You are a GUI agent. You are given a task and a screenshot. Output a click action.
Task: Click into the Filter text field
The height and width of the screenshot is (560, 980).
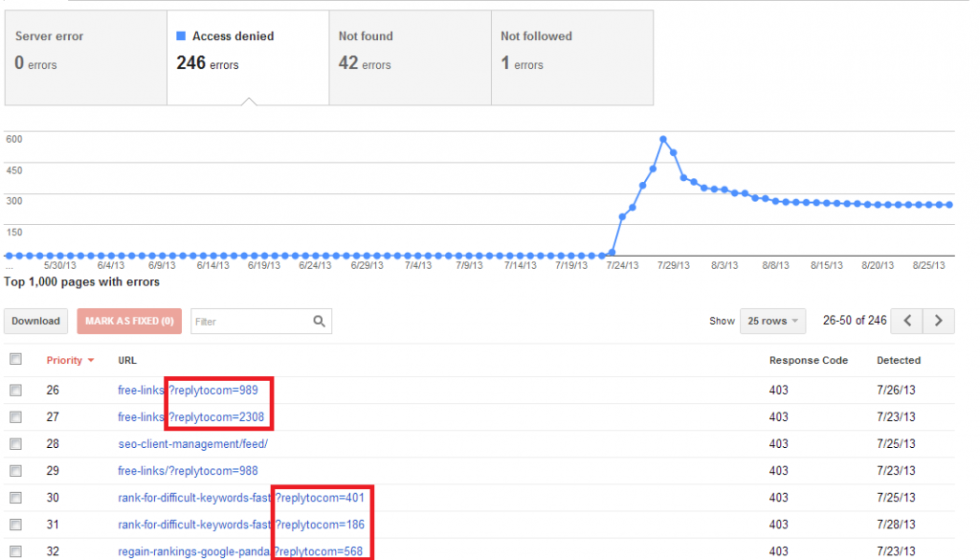point(252,322)
